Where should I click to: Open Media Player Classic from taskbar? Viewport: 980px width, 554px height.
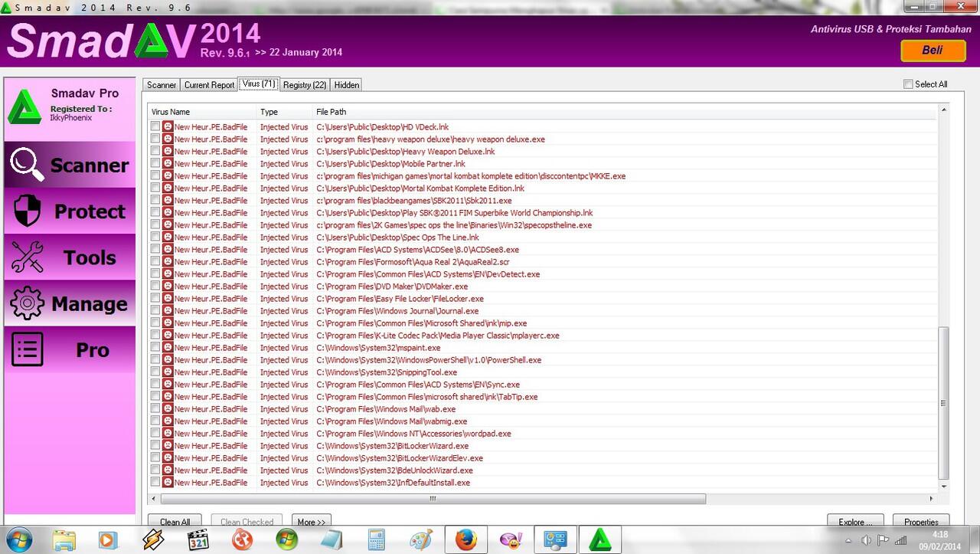(198, 540)
